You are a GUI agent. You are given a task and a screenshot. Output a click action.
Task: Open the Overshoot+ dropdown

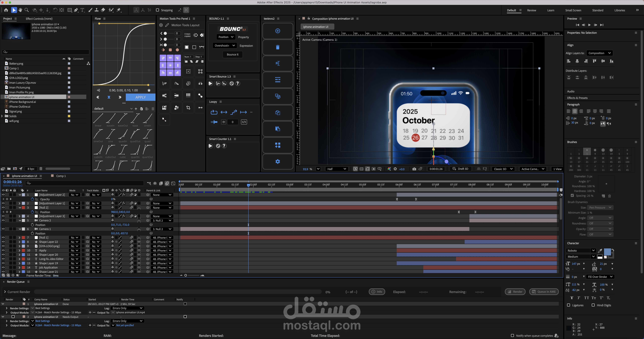coord(225,46)
